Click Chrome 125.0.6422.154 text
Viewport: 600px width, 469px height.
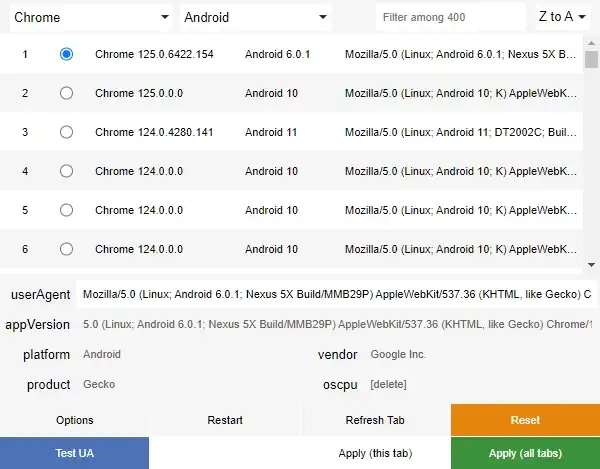coord(154,54)
